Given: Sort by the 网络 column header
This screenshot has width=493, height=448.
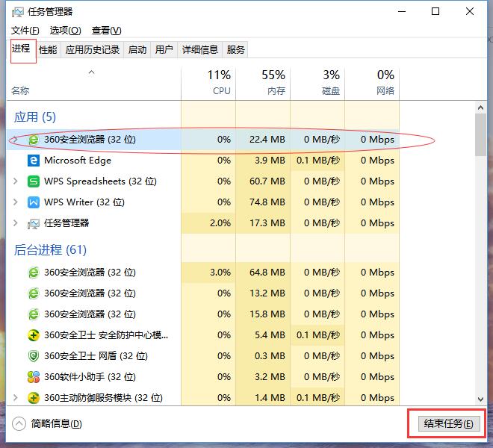Looking at the screenshot, I should 372,84.
